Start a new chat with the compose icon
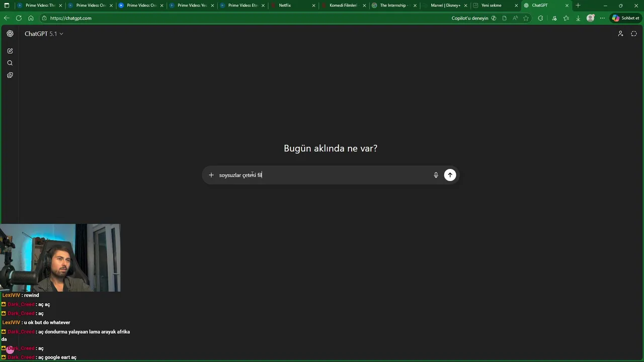The image size is (644, 362). click(10, 51)
